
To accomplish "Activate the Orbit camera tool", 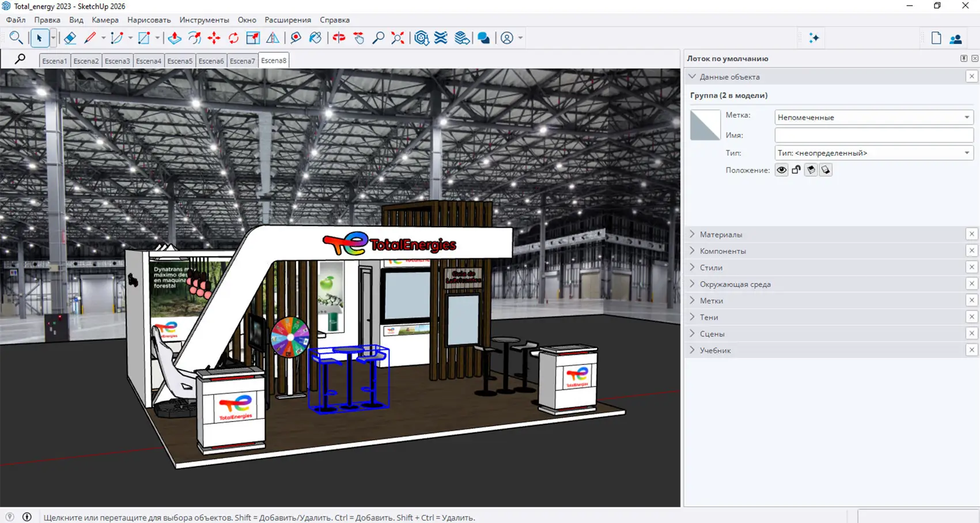I will 339,38.
